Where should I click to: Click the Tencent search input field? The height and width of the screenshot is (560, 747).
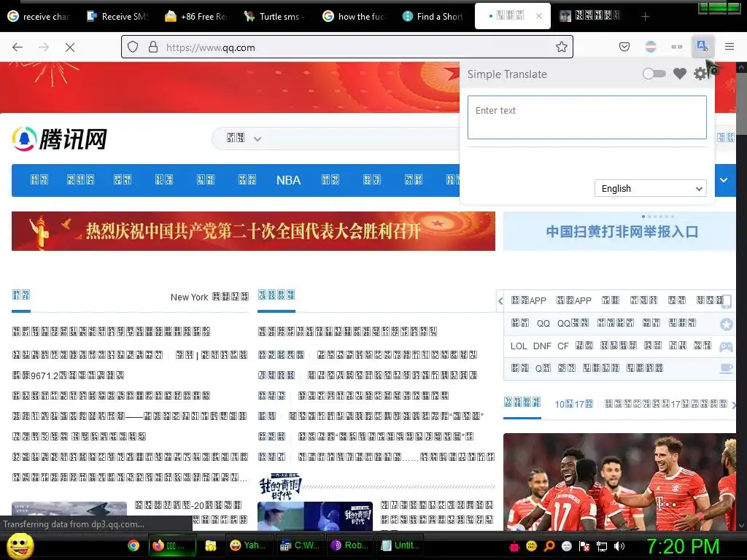(362, 139)
